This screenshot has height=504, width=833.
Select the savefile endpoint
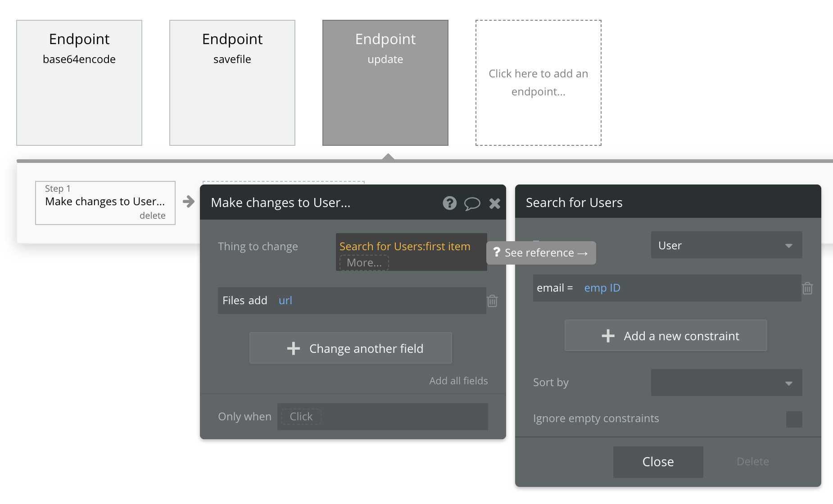click(x=232, y=83)
